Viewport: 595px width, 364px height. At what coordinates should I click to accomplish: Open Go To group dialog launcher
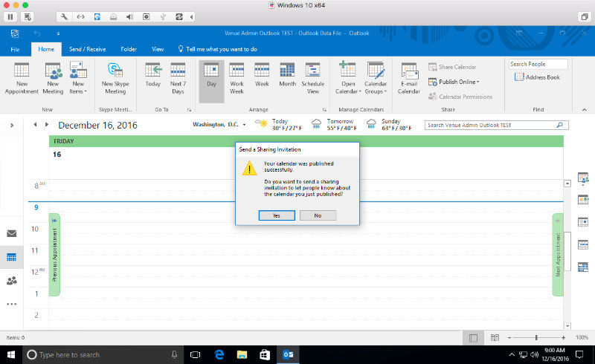189,110
